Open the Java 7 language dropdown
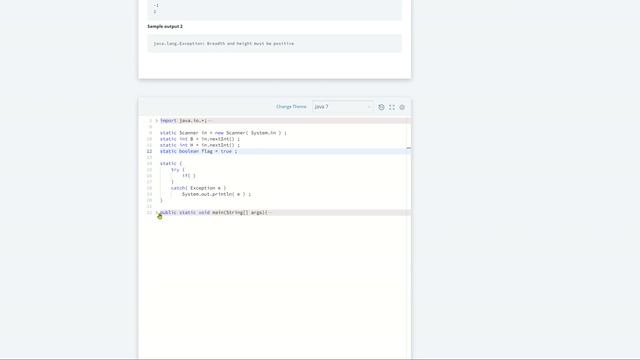Screen dimensions: 640x360 342,107
